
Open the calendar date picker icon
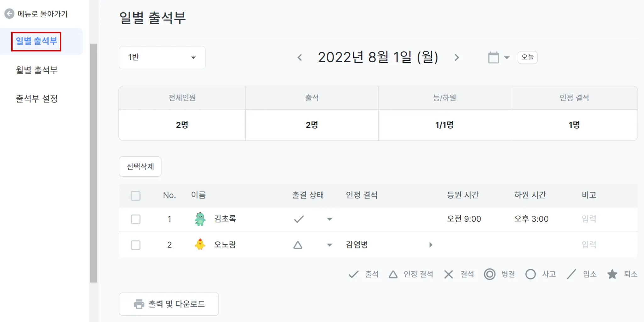pos(494,58)
